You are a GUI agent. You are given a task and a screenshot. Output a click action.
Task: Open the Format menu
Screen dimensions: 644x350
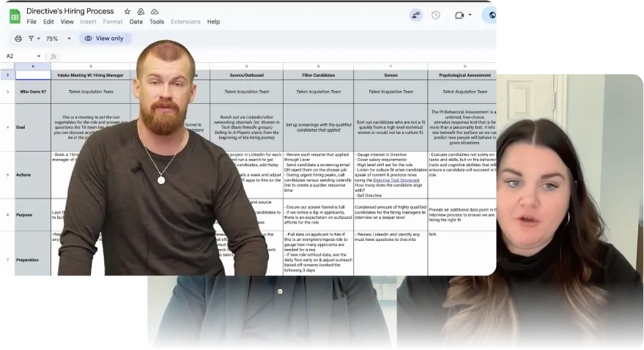[113, 22]
